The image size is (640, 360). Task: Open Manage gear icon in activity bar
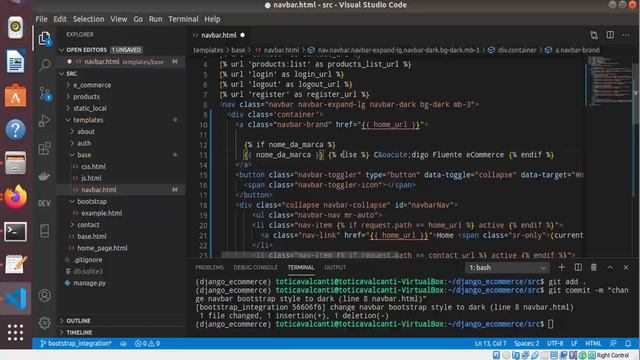44,323
